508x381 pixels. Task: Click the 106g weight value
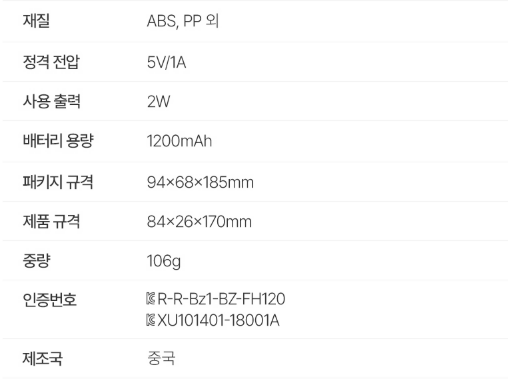[x=164, y=261]
